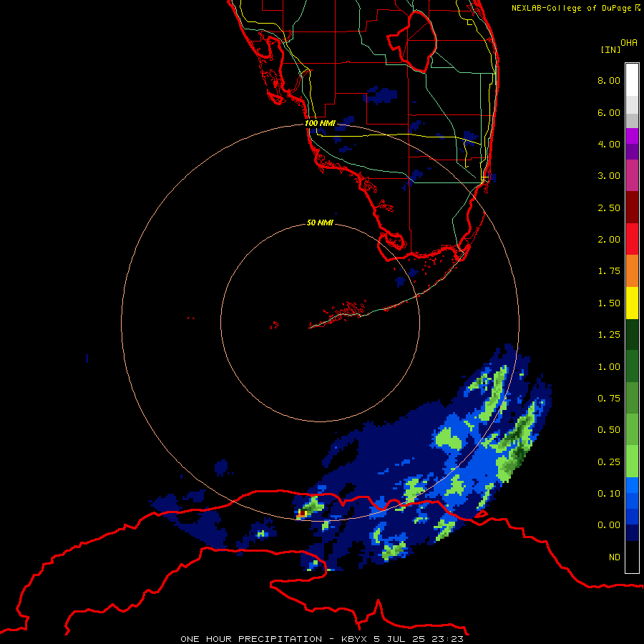The image size is (644, 644).
Task: Select the 0.50 legend value
Action: click(x=609, y=430)
